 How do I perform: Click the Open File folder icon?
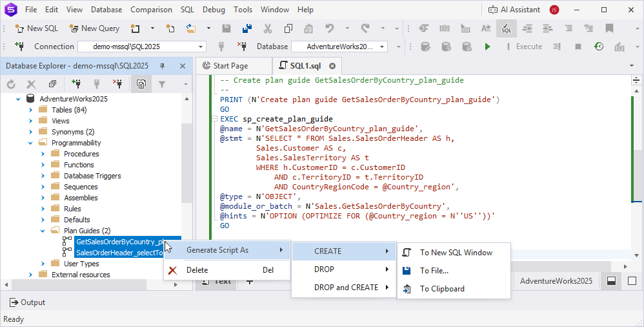click(x=191, y=28)
